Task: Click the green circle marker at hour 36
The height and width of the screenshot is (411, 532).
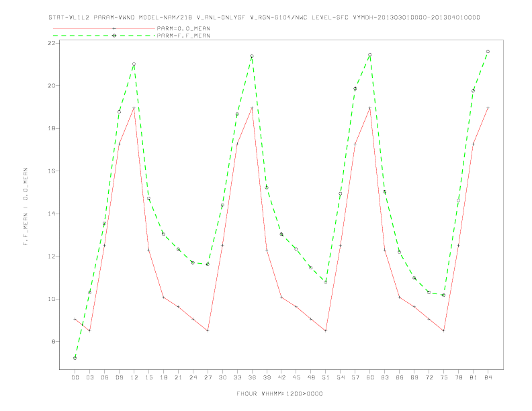Action: point(252,56)
